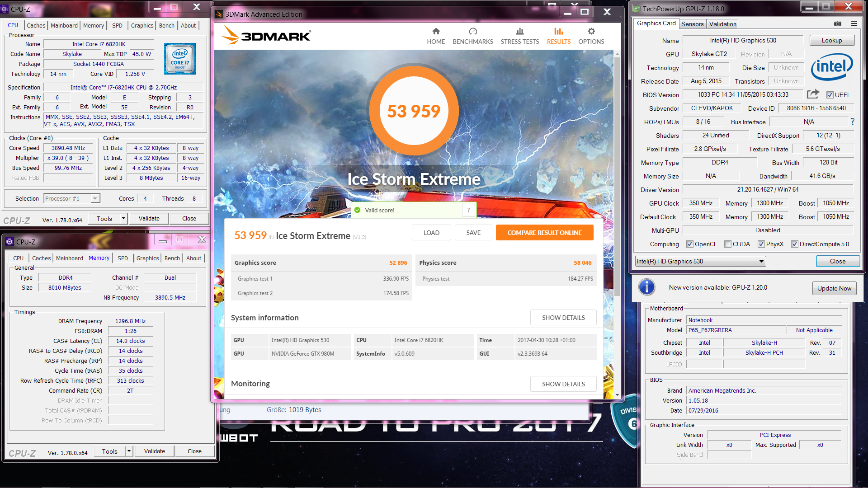Click the SAVE button in 3DMark
Viewport: 868px width, 488px height.
(473, 233)
